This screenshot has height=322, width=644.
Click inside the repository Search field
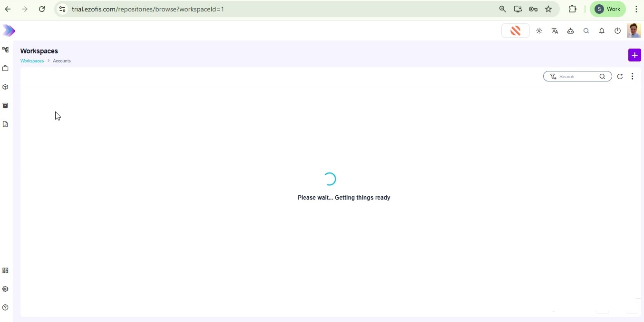576,77
